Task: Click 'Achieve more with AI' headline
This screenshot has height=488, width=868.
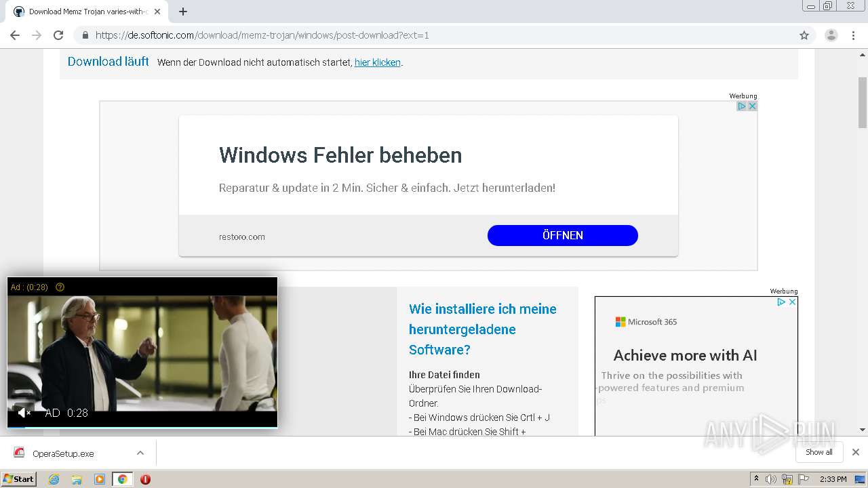Action: pos(685,355)
